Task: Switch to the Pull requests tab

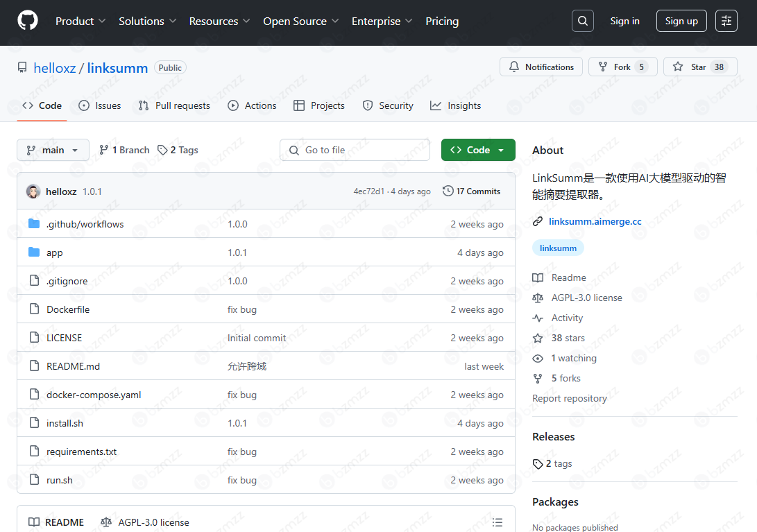Action: [x=174, y=105]
